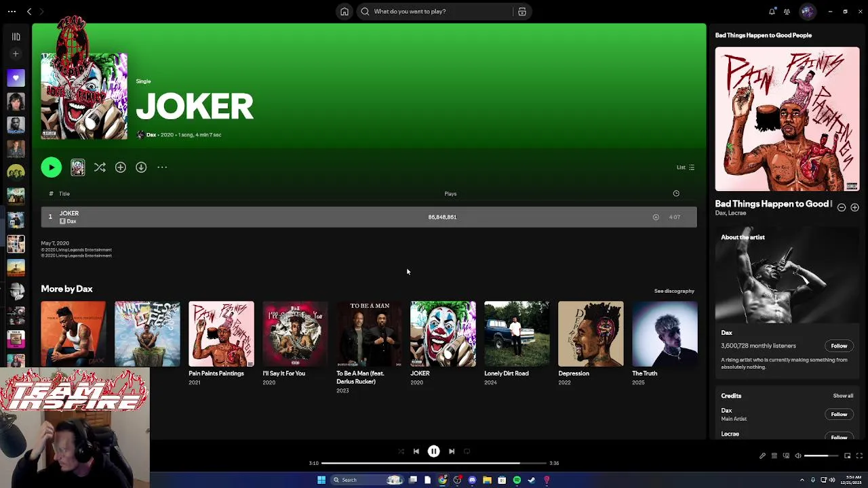Open the user profile avatar menu
This screenshot has width=868, height=488.
pos(807,12)
